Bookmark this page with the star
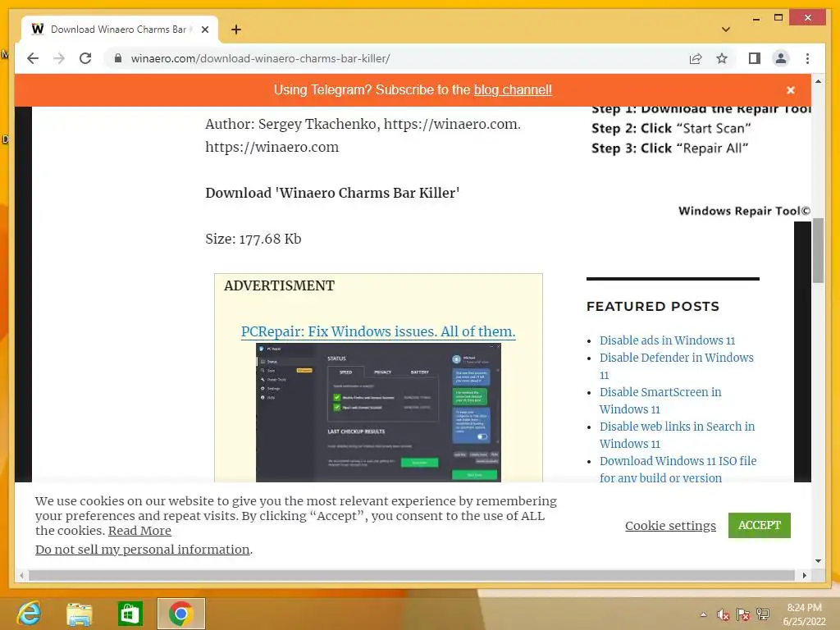The width and height of the screenshot is (840, 630). (722, 58)
